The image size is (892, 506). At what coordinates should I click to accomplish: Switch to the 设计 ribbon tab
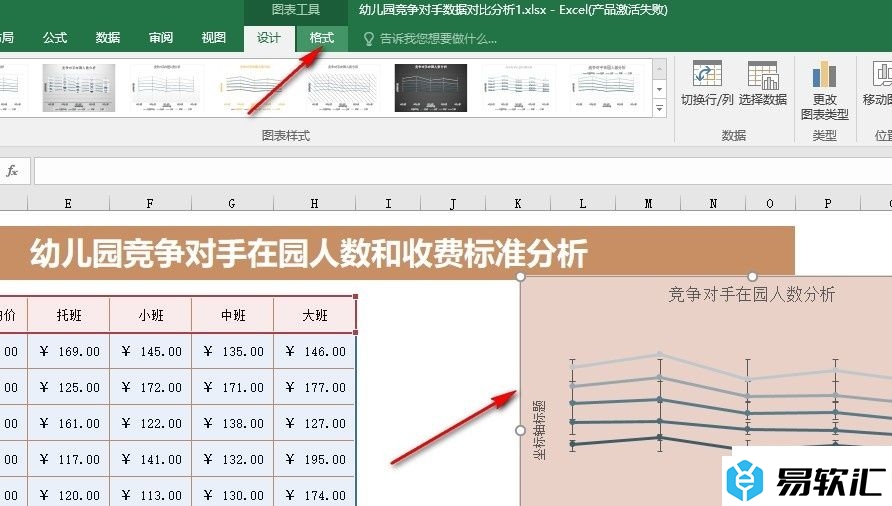pos(269,38)
